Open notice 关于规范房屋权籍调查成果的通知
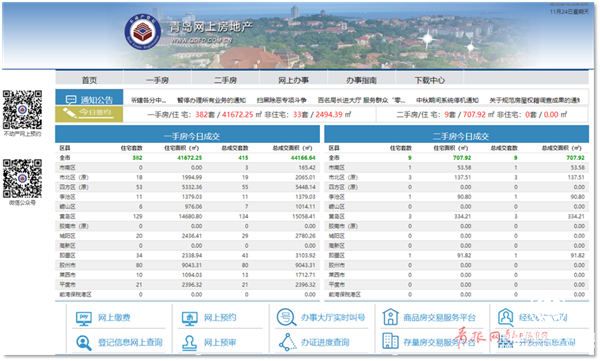 (535, 100)
